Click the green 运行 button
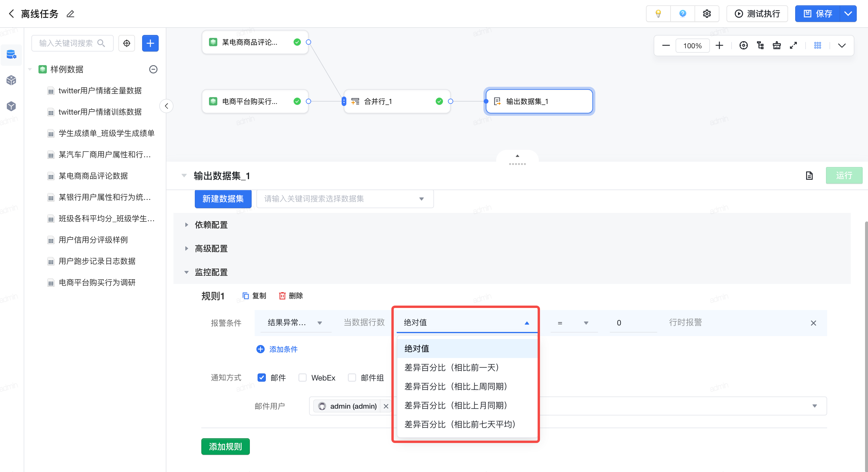 [x=844, y=175]
